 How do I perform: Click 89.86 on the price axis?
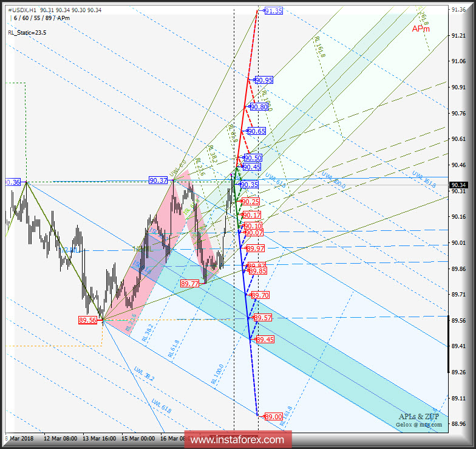coord(458,269)
